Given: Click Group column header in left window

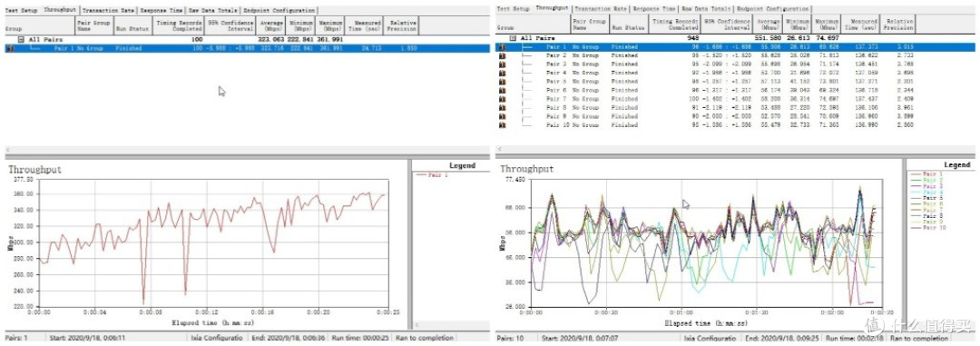Looking at the screenshot, I should (39, 25).
